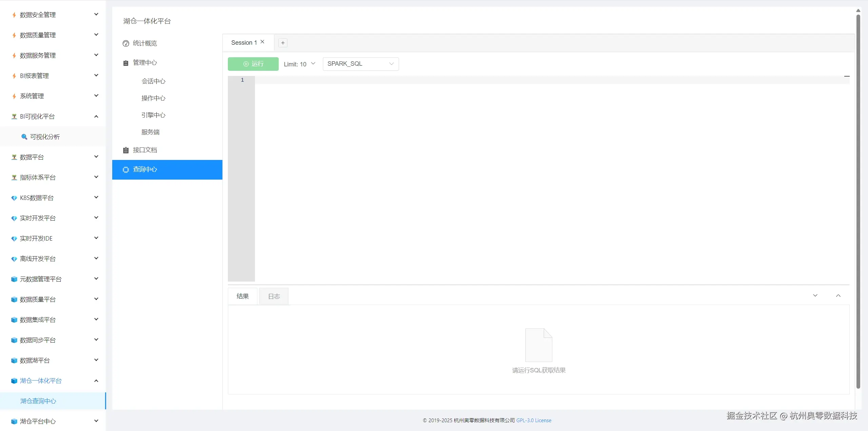Click the 管理中心 clipboard icon
Viewport: 868px width, 431px height.
pyautogui.click(x=126, y=63)
